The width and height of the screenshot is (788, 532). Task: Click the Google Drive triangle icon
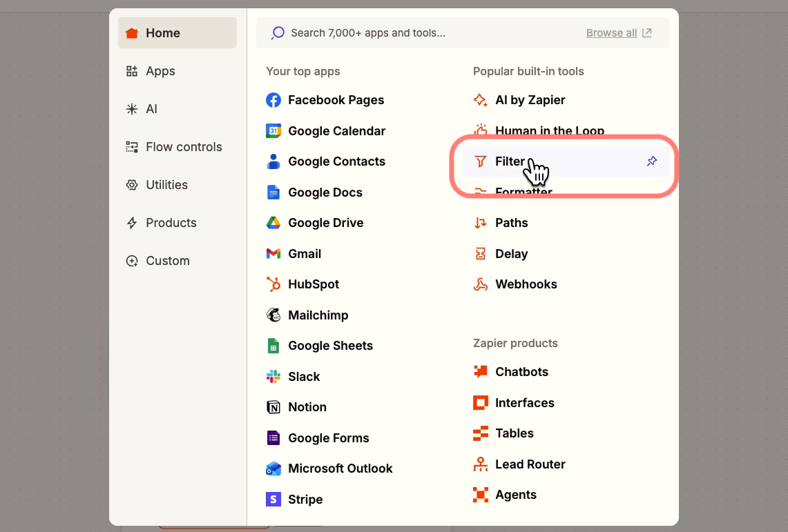[x=273, y=223]
